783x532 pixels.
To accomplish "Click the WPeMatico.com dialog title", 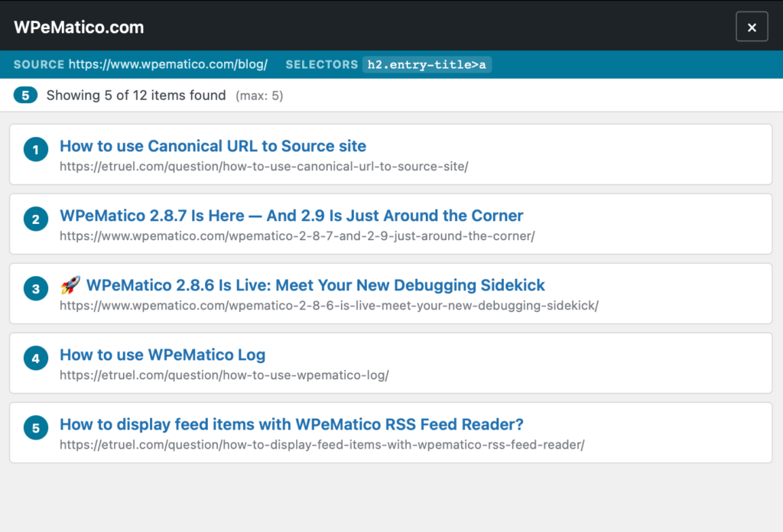I will coord(79,27).
